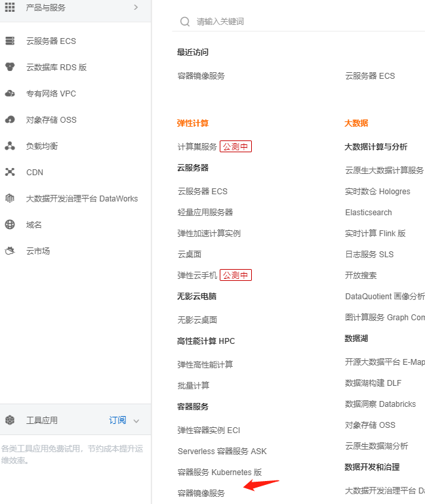This screenshot has width=425, height=504.
Task: Click the 对象存储 OSS sidebar icon
Action: click(x=10, y=119)
